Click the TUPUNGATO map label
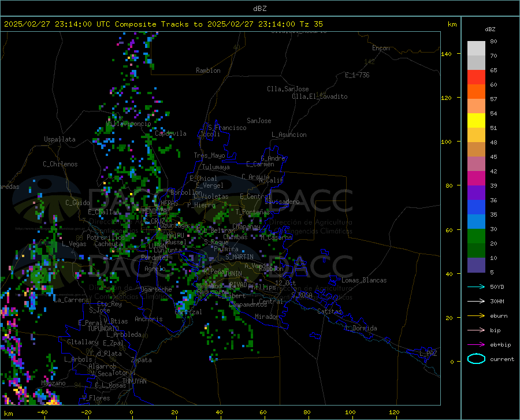 pyautogui.click(x=103, y=329)
